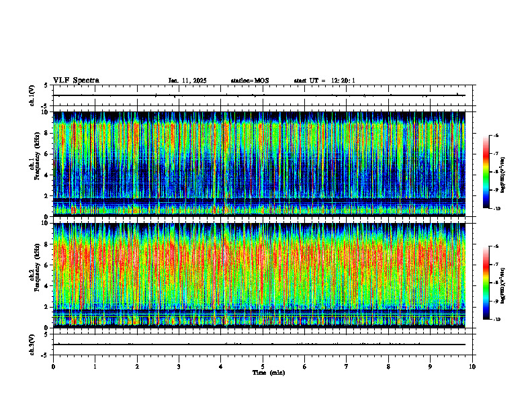The height and width of the screenshot is (411, 532).
Task: Click the ch.3 voltage waveform trace
Action: [x=259, y=345]
